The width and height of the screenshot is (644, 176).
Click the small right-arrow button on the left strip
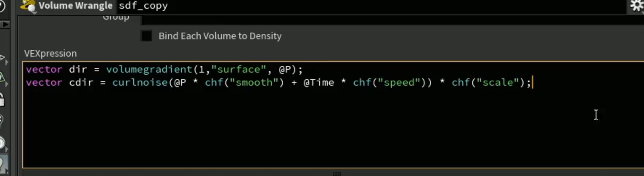pyautogui.click(x=5, y=24)
